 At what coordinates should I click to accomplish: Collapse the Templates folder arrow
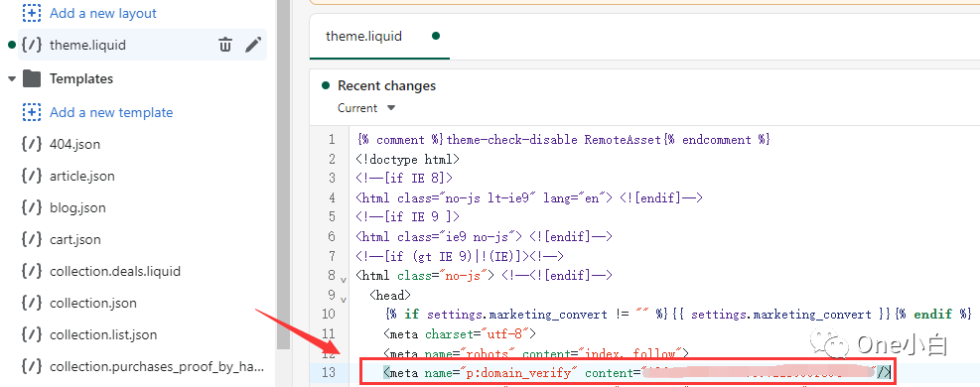(11, 78)
